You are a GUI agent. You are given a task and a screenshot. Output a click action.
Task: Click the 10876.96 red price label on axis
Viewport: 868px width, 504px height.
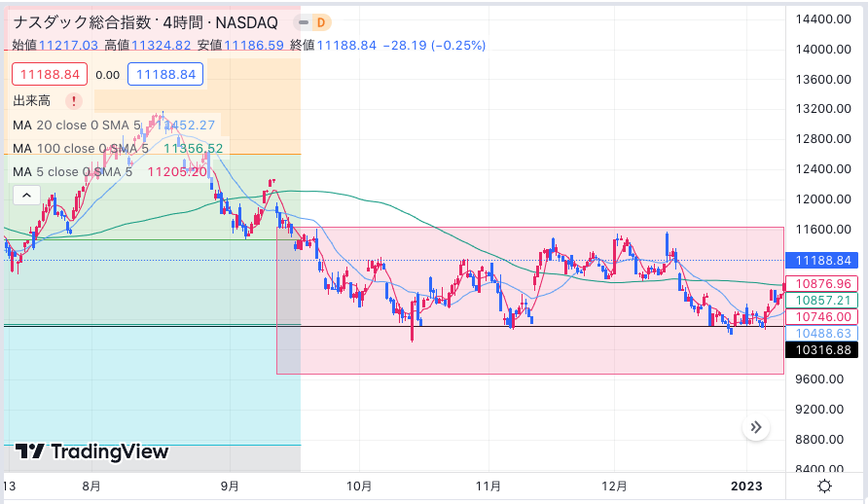822,284
